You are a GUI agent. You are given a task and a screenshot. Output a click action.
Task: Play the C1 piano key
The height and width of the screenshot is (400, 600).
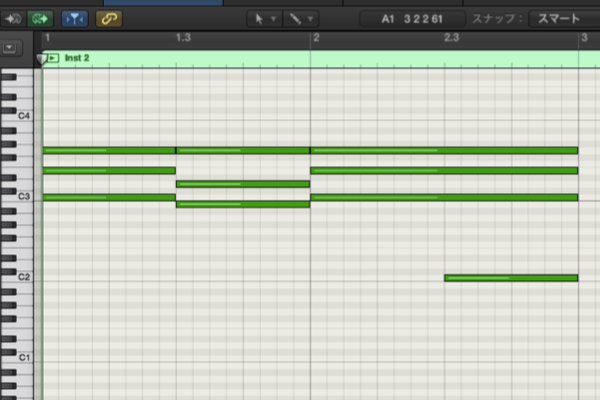pos(24,358)
